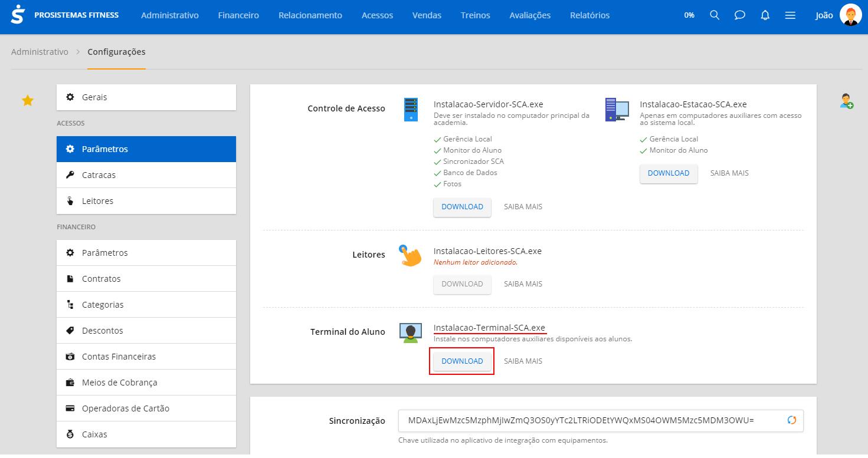Viewport: 868px width, 458px height.
Task: Click the hierarchy icon beside Categorias
Action: point(70,305)
